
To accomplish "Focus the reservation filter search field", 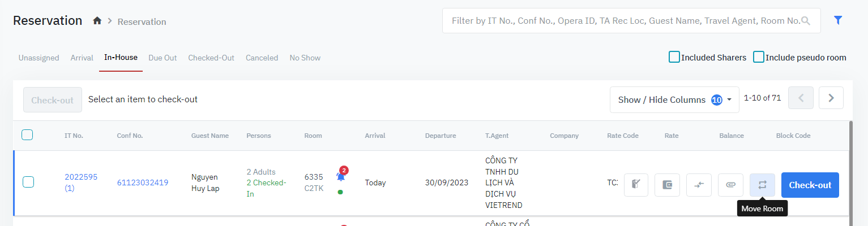I will click(x=623, y=21).
